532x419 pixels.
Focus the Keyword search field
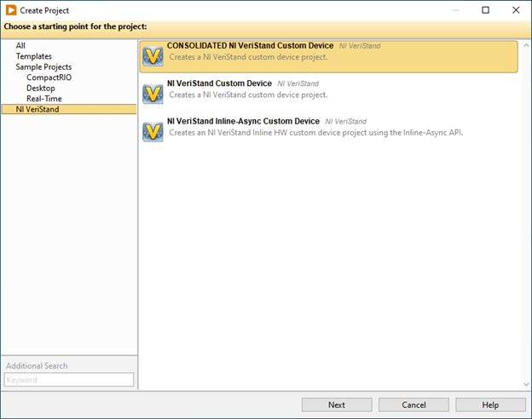click(x=69, y=380)
